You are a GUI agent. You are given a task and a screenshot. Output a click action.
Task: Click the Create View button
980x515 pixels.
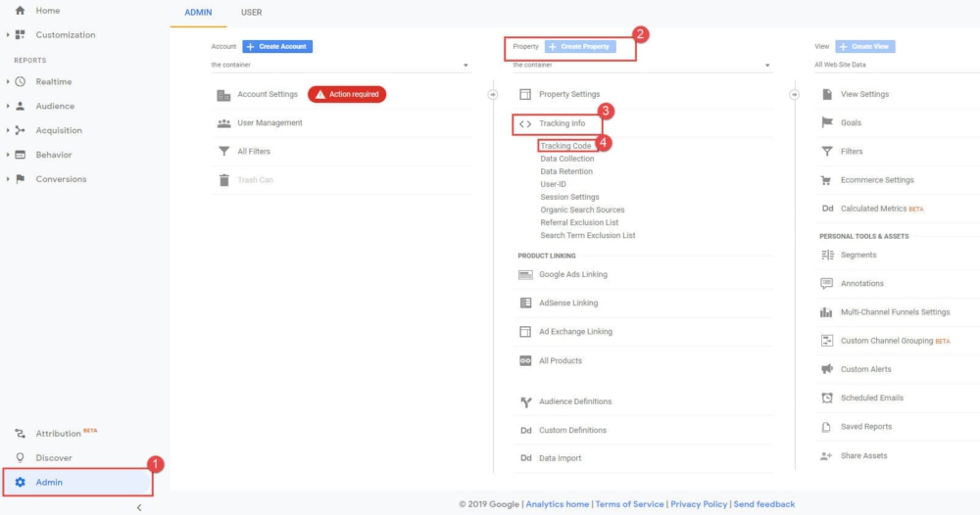(865, 46)
